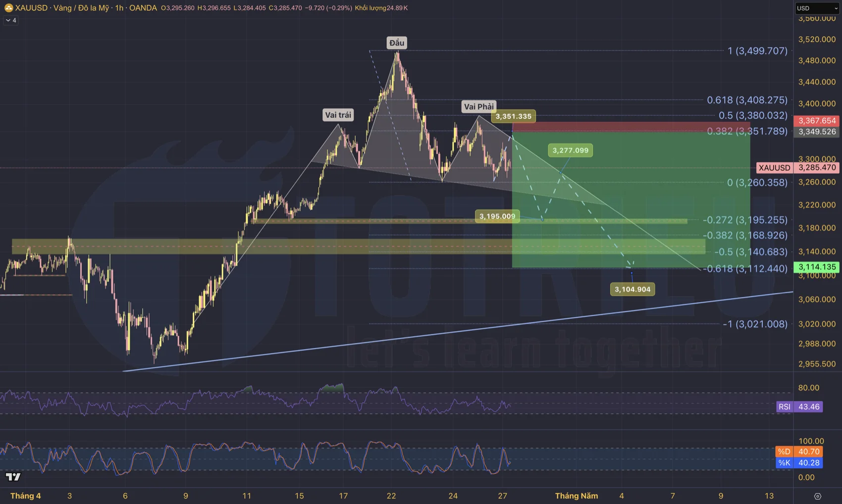
Task: Open the time axis settings icon
Action: [x=817, y=496]
